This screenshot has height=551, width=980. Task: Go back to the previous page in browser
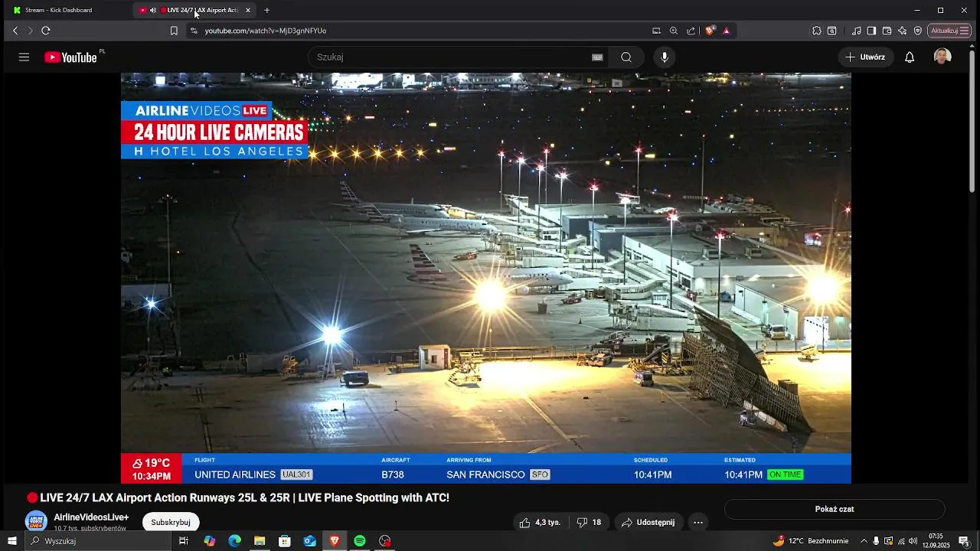tap(15, 31)
